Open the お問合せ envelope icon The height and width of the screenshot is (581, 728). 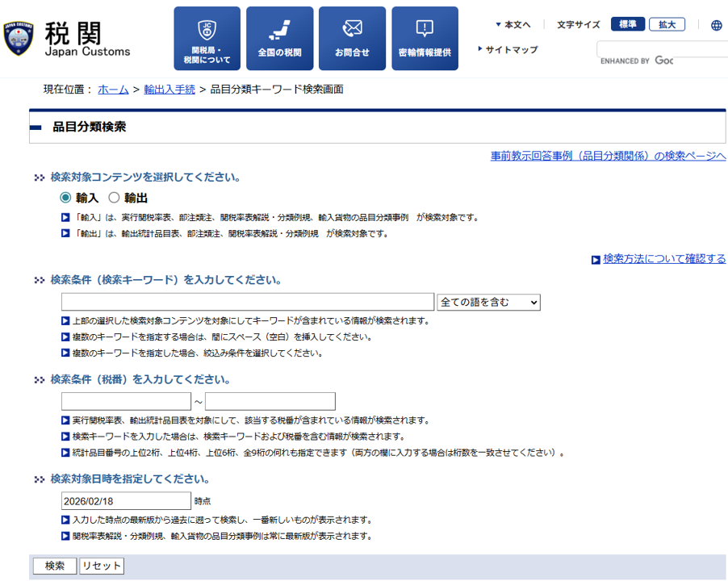coord(352,38)
